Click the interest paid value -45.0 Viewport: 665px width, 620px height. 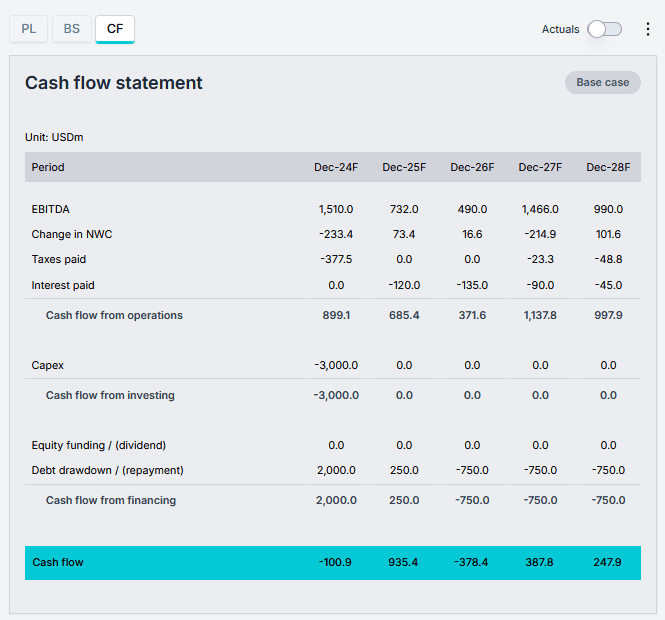pos(608,285)
